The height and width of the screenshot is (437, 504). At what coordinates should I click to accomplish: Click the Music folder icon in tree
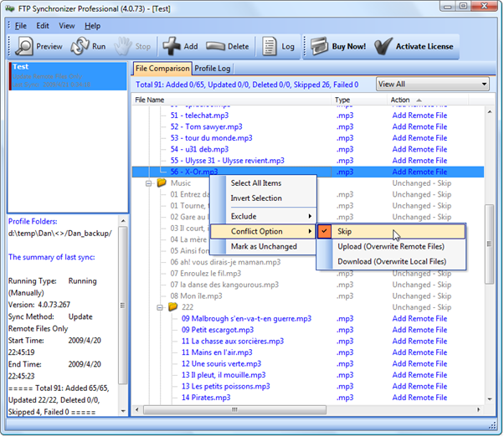[162, 183]
